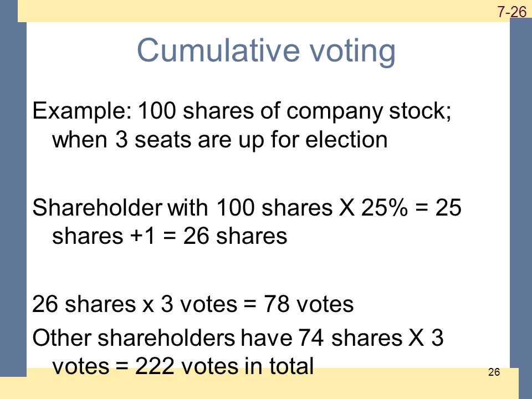Click the 'votes = 222 votes in total' text
This screenshot has height=399, width=532.
pyautogui.click(x=183, y=366)
